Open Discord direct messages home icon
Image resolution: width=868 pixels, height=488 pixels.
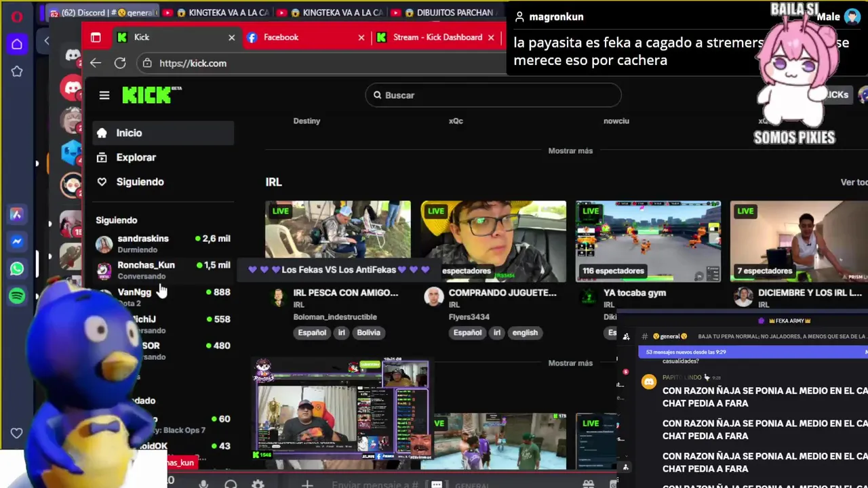pyautogui.click(x=72, y=56)
